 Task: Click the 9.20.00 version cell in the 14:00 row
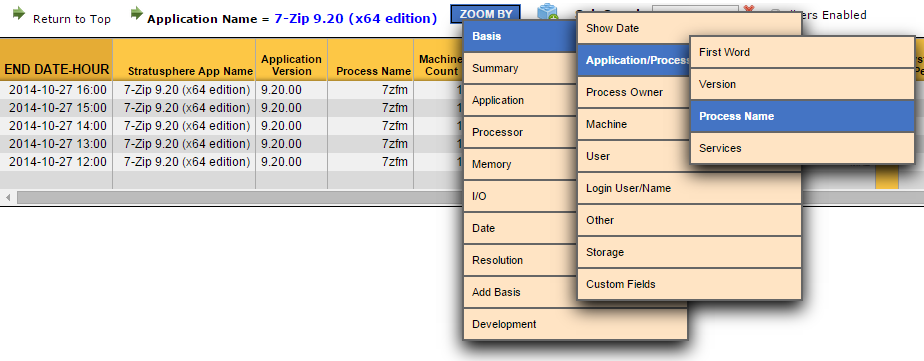coord(291,126)
